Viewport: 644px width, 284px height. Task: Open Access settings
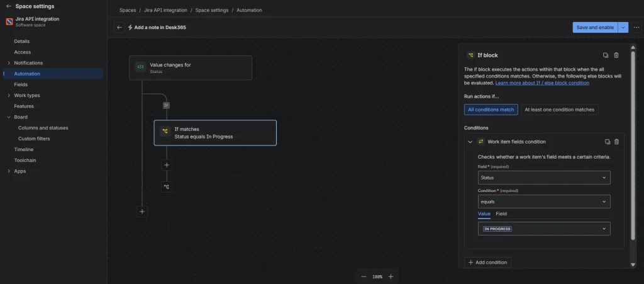tap(22, 52)
